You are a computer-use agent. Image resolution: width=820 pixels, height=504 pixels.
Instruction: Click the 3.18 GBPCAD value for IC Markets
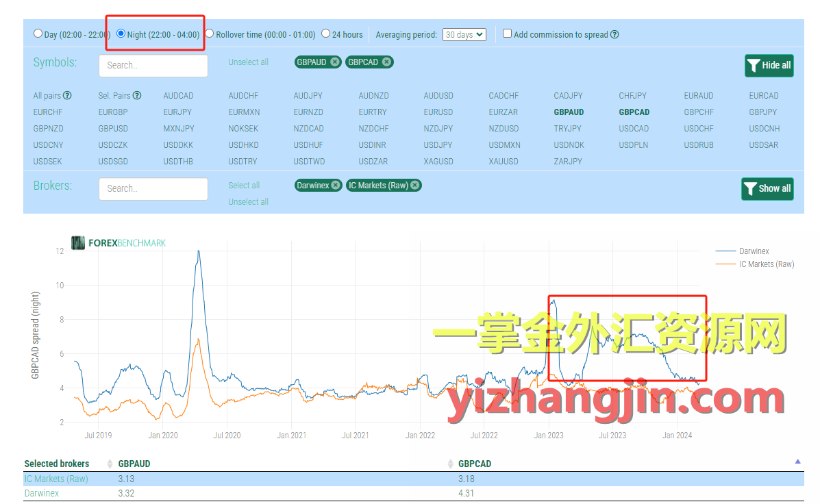pos(466,479)
